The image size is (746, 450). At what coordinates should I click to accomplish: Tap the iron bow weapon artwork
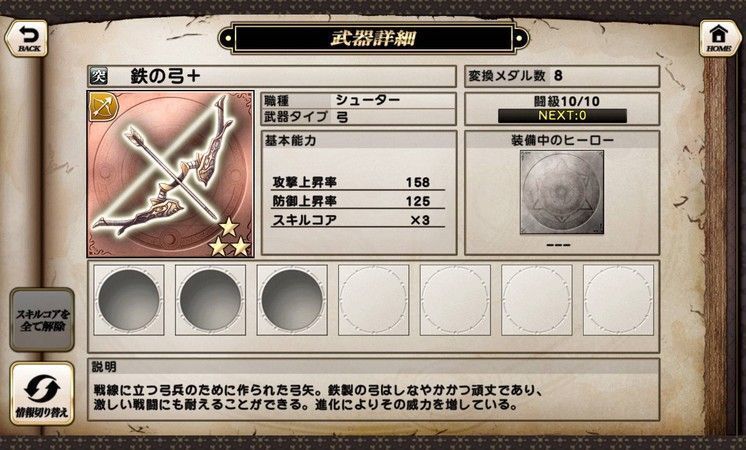[x=170, y=174]
